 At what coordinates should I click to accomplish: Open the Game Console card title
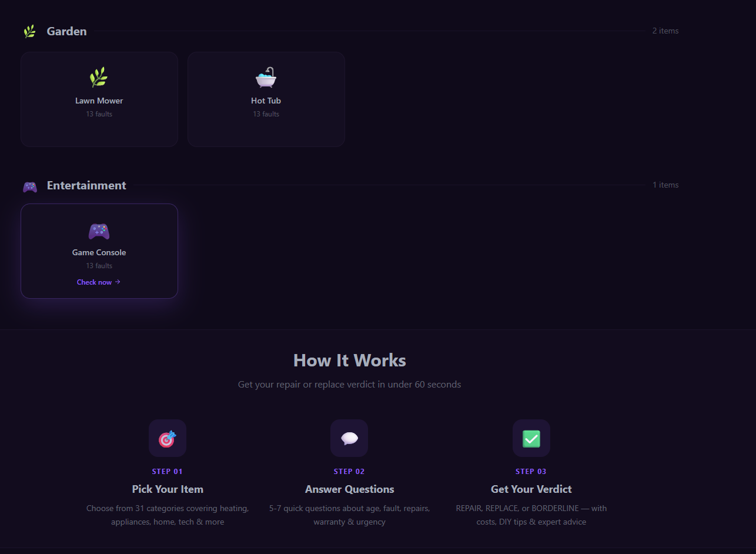click(x=99, y=252)
